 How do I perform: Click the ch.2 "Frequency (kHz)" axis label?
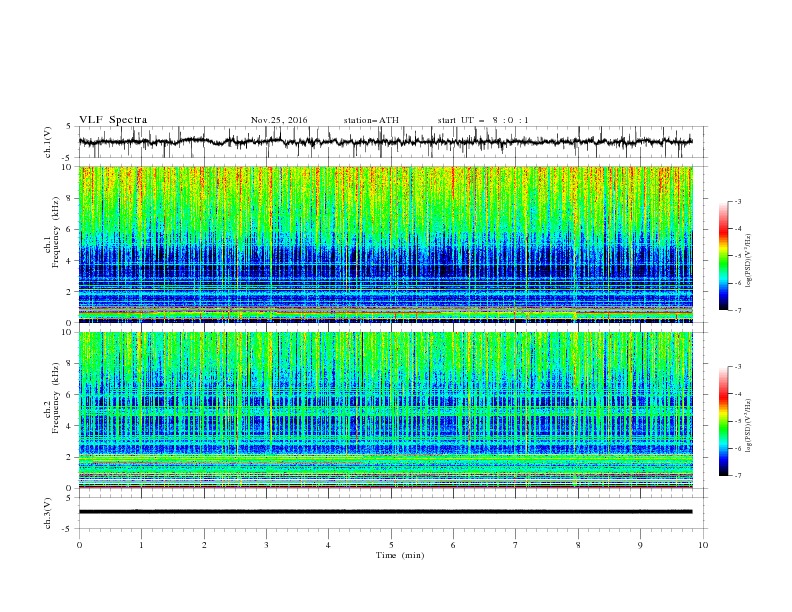(56, 397)
